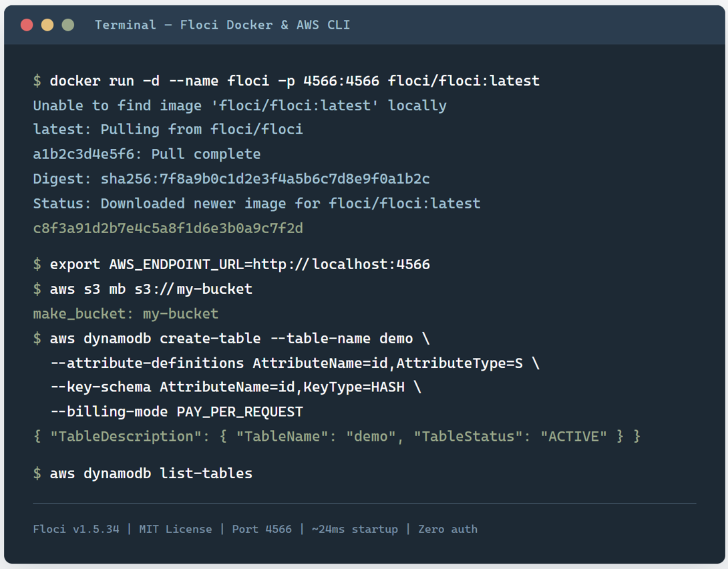The height and width of the screenshot is (569, 728).
Task: Click 'Port 4566' in footer
Action: pos(262,529)
